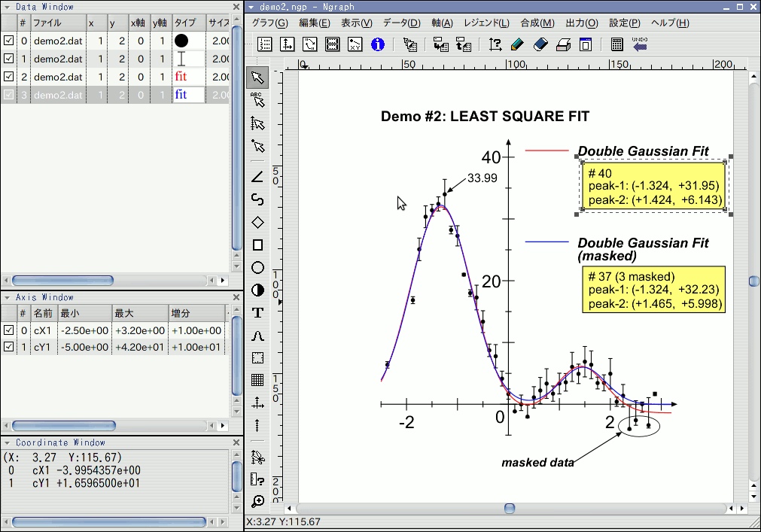This screenshot has height=532, width=761.
Task: Open the グラフ(G) menu
Action: [x=269, y=23]
